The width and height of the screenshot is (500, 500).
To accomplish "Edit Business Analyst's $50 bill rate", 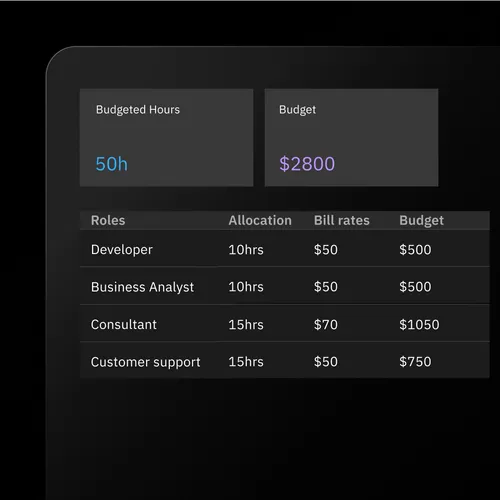I will click(x=326, y=287).
